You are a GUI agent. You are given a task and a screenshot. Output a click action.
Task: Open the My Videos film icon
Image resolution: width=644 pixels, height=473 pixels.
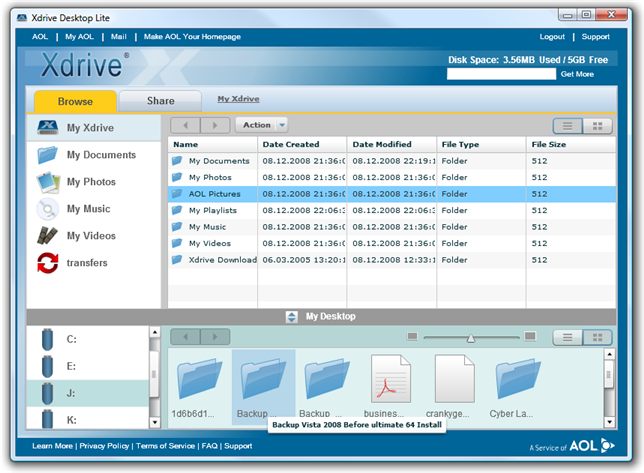[x=47, y=236]
